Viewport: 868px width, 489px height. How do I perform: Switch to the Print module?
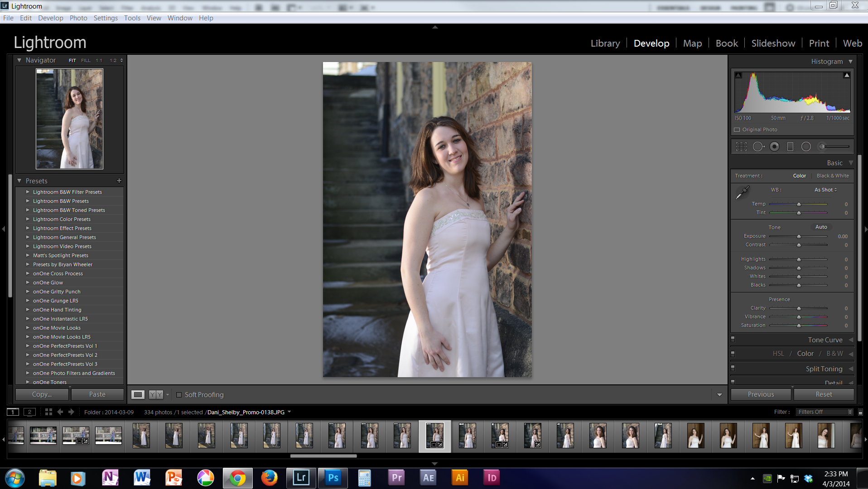[819, 43]
